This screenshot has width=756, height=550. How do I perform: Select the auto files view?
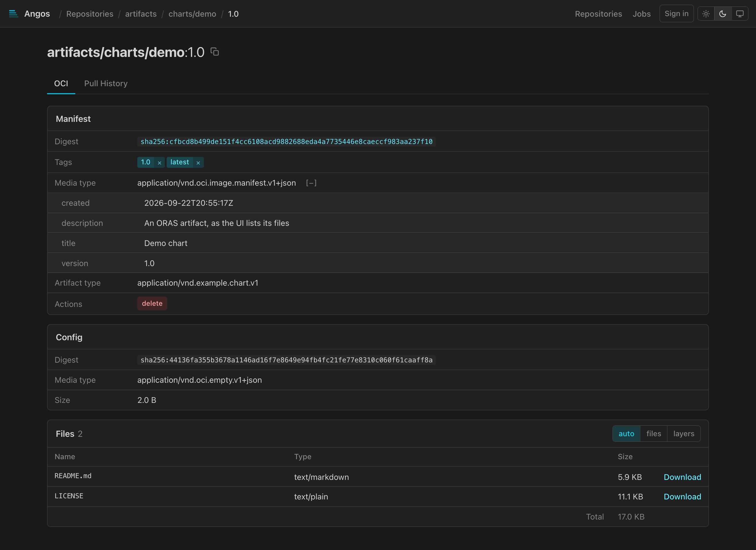(626, 434)
